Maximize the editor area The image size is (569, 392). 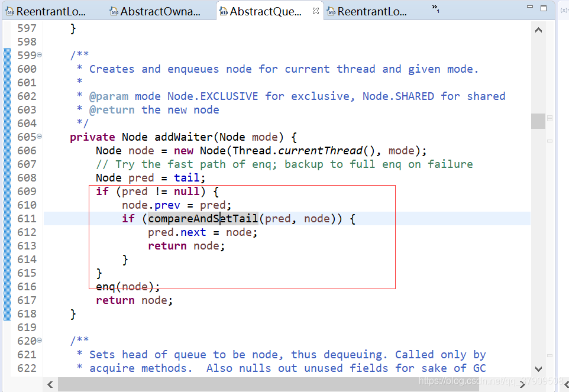(543, 8)
